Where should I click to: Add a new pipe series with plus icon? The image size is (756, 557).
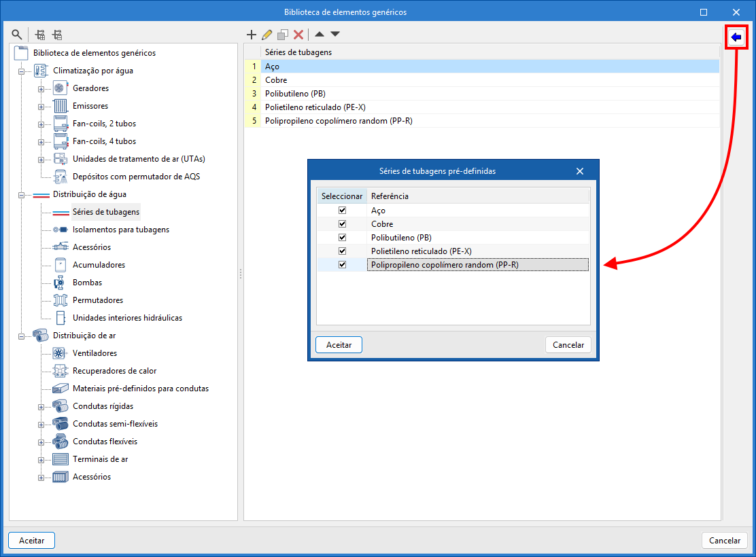[251, 34]
